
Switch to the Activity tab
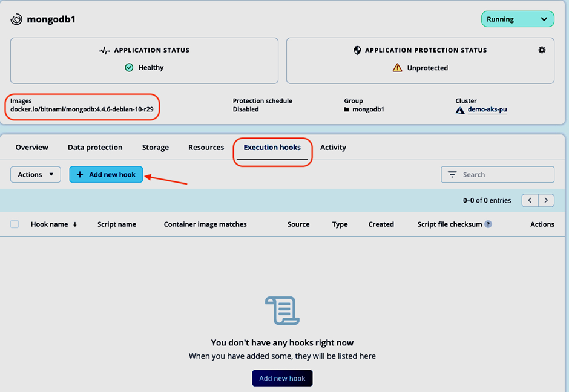333,147
